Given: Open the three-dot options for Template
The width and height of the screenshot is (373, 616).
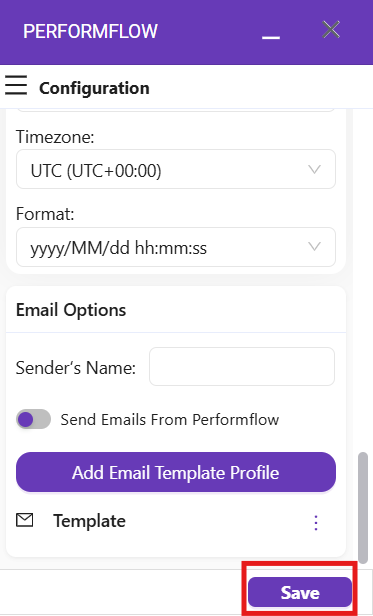Looking at the screenshot, I should point(316,523).
